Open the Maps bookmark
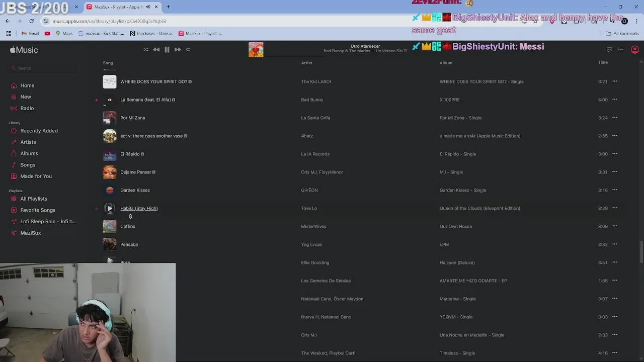Viewport: 644px width, 362px height. tap(64, 34)
